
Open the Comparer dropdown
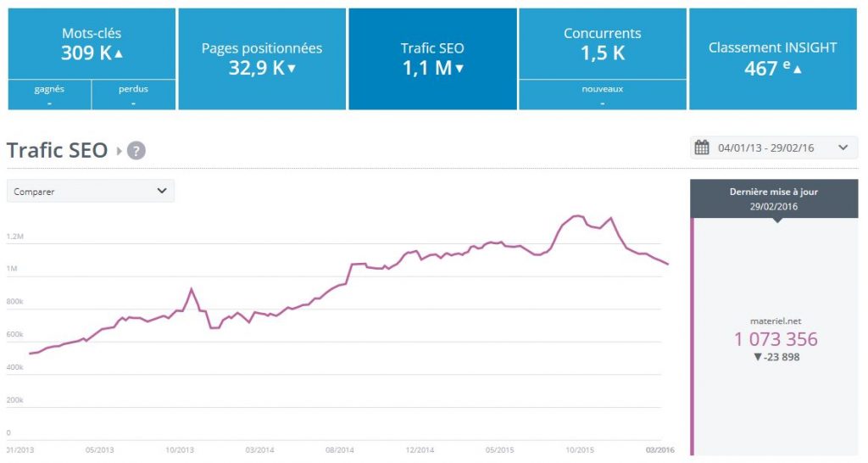pyautogui.click(x=91, y=191)
